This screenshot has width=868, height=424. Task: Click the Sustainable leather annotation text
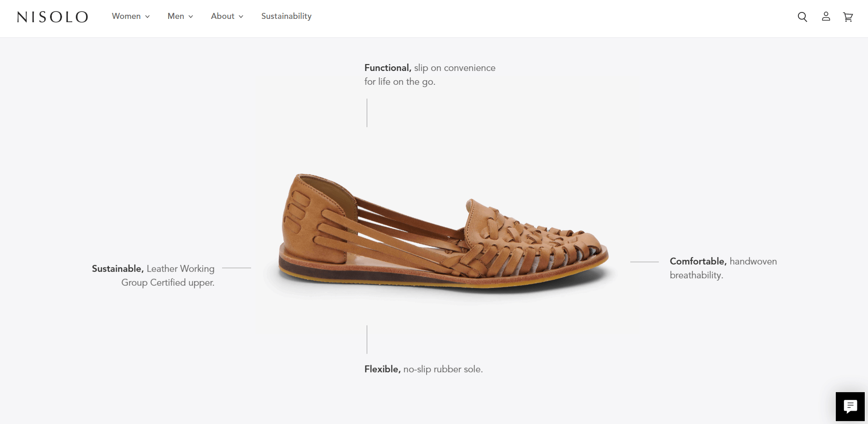(x=153, y=275)
